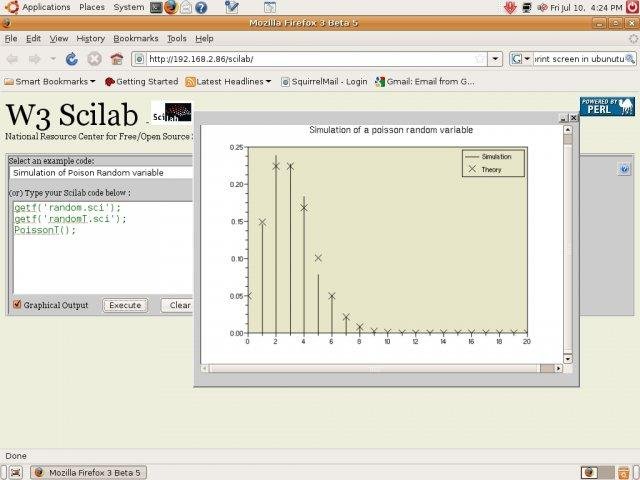The height and width of the screenshot is (480, 640).
Task: Open the recent pages history dropdown arrow
Action: pos(53,59)
